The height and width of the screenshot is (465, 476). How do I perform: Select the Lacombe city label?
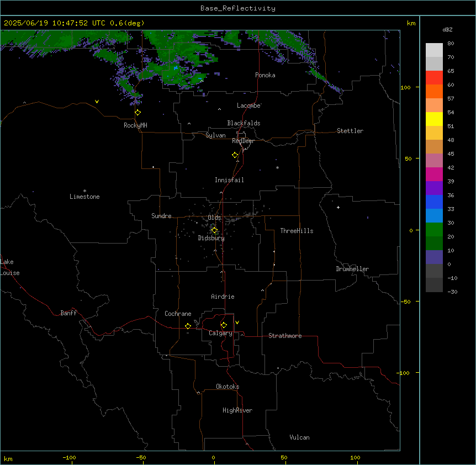pos(248,105)
